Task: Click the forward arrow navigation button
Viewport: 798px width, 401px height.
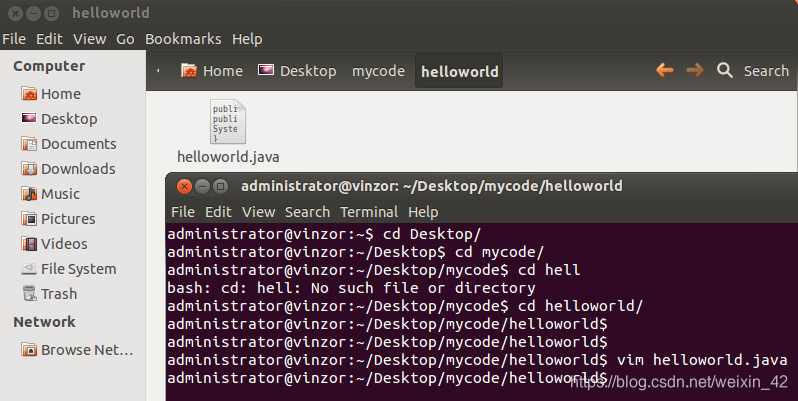Action: [695, 70]
